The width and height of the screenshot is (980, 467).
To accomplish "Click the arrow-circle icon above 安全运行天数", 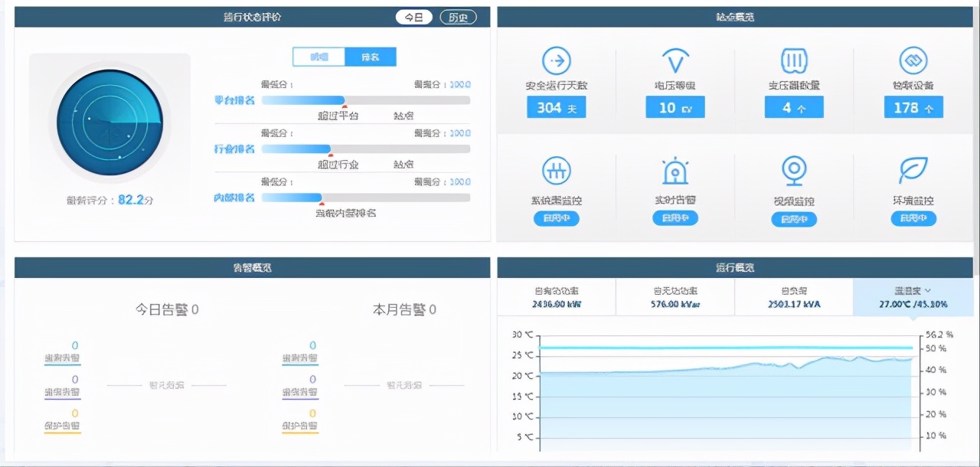I will [x=557, y=60].
